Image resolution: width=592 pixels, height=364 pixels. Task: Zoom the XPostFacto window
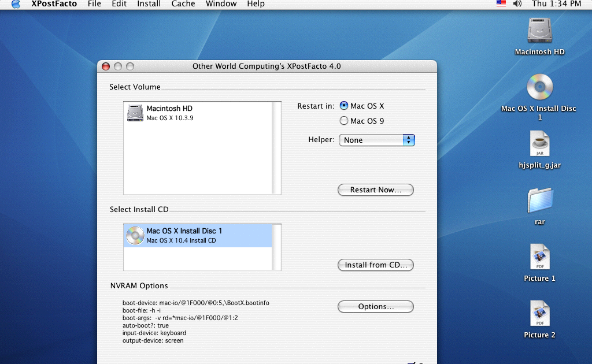[x=130, y=66]
